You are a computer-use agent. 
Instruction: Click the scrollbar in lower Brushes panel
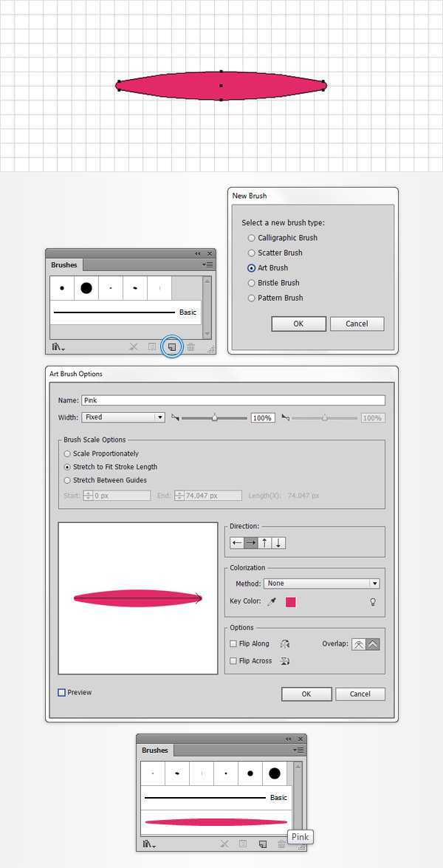298,799
